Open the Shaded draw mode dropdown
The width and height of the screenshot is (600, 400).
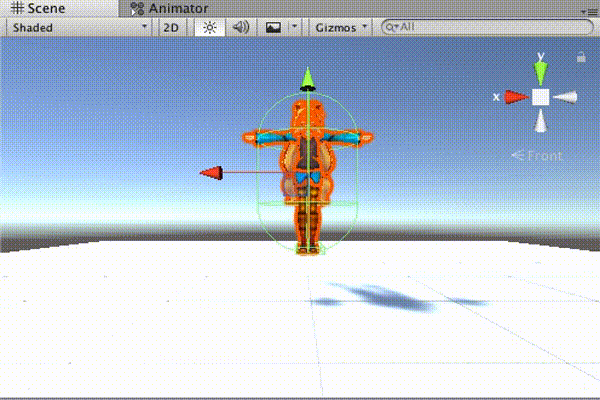78,27
